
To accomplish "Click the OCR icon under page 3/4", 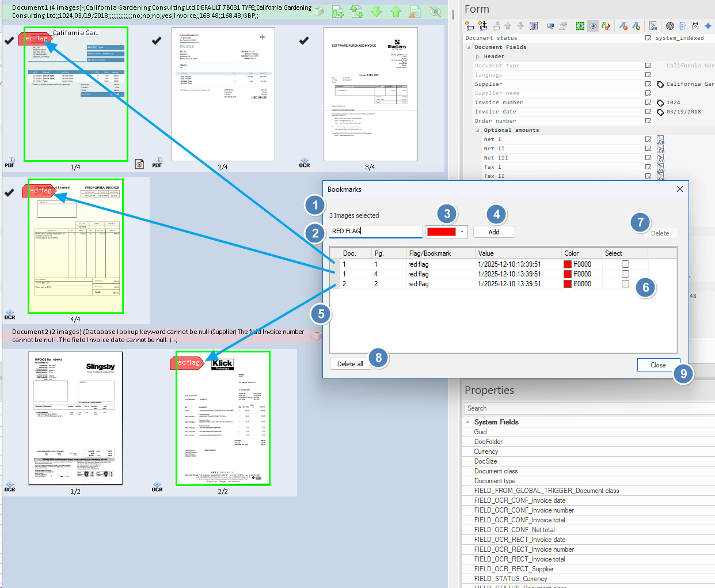I will coord(305,162).
